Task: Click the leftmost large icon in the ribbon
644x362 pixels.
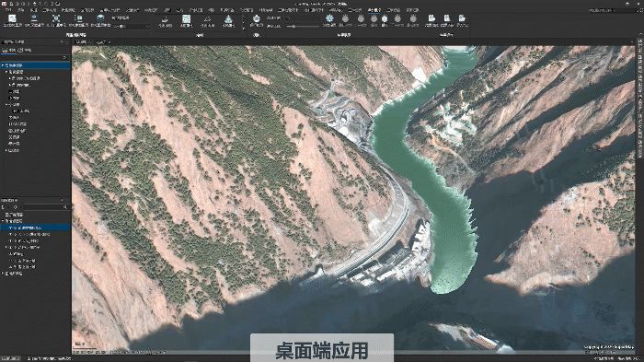Action: point(12,18)
